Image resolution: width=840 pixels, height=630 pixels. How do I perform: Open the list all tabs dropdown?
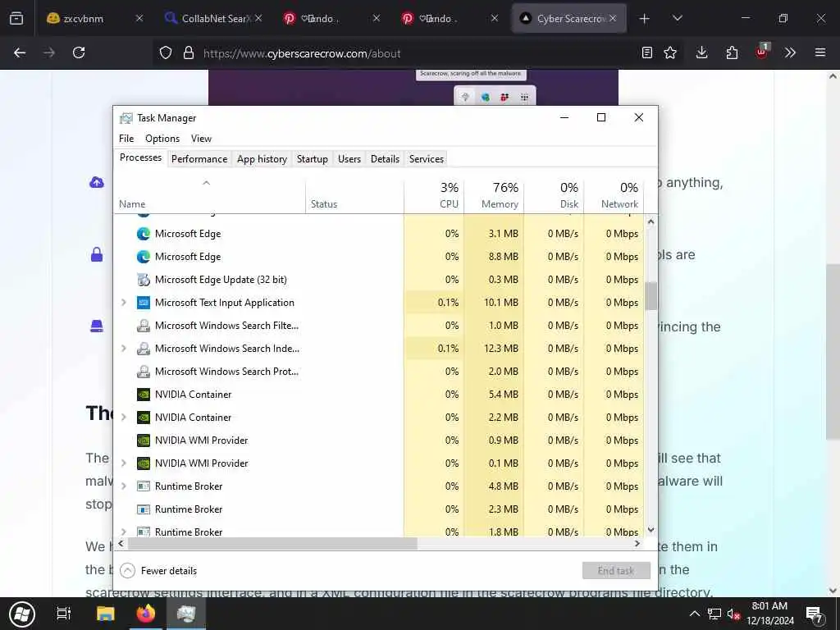(x=677, y=19)
